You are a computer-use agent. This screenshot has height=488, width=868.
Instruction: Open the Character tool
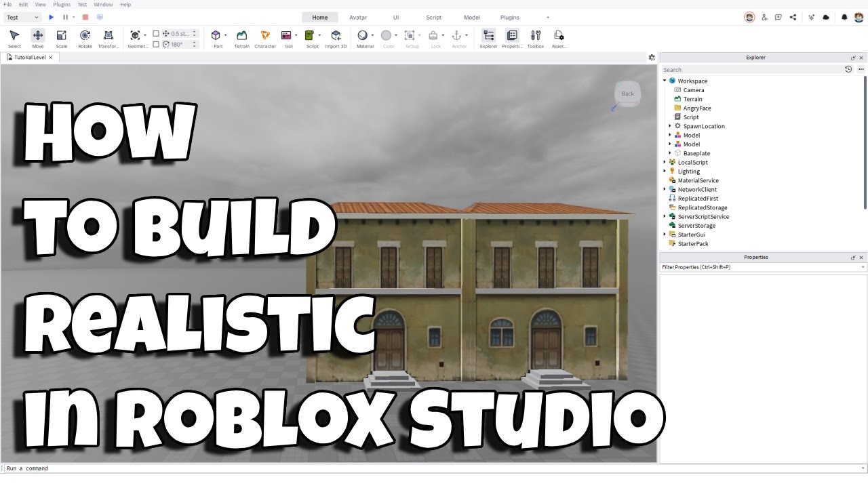tap(265, 38)
